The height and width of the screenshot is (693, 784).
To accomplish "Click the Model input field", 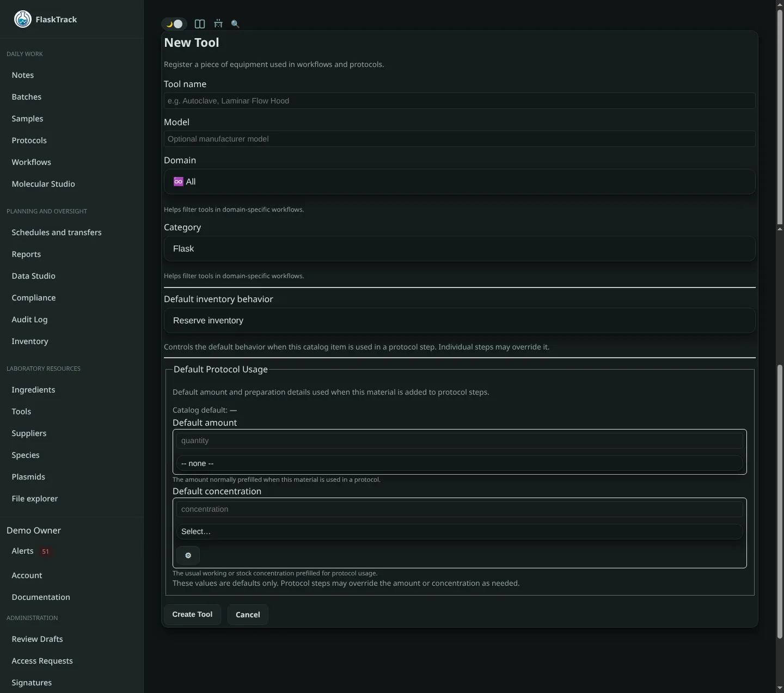I will pyautogui.click(x=460, y=139).
